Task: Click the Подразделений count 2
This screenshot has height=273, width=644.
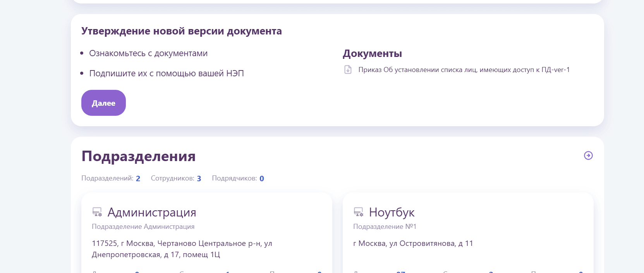Action: click(138, 179)
